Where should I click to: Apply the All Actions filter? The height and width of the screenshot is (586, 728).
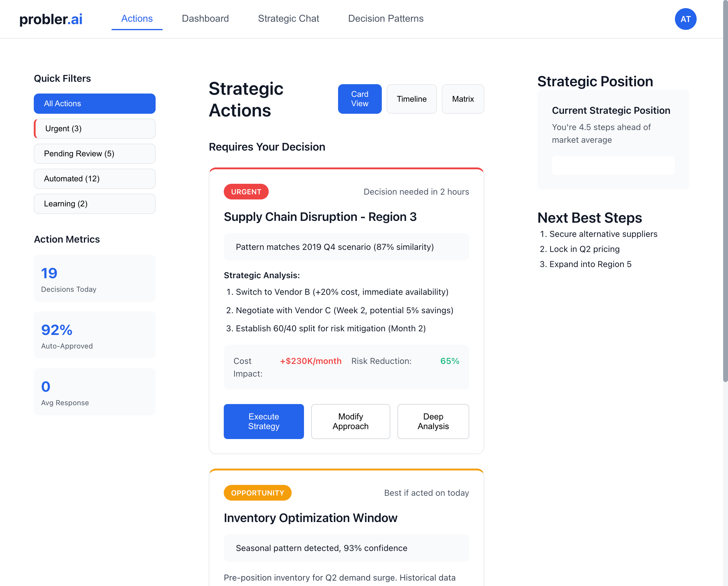pyautogui.click(x=95, y=104)
